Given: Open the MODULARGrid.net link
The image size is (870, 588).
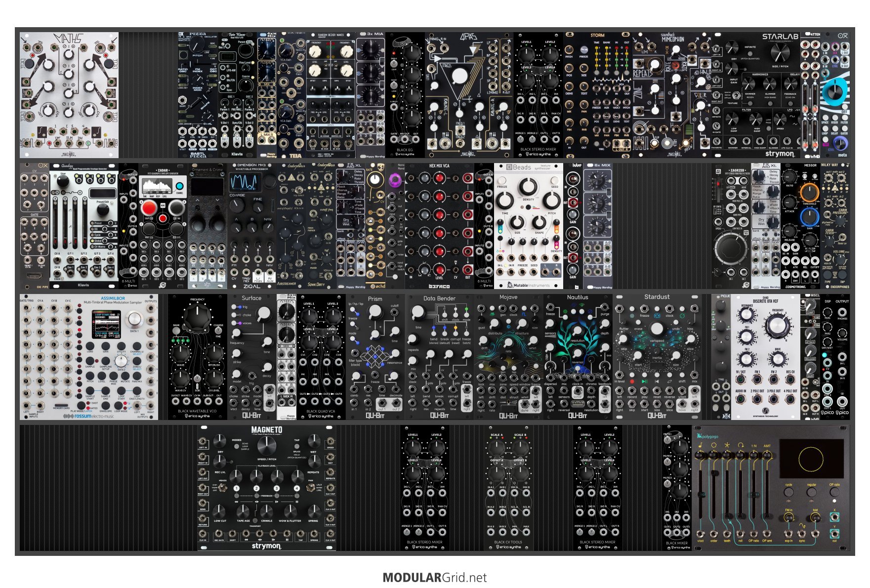Looking at the screenshot, I should pyautogui.click(x=435, y=578).
